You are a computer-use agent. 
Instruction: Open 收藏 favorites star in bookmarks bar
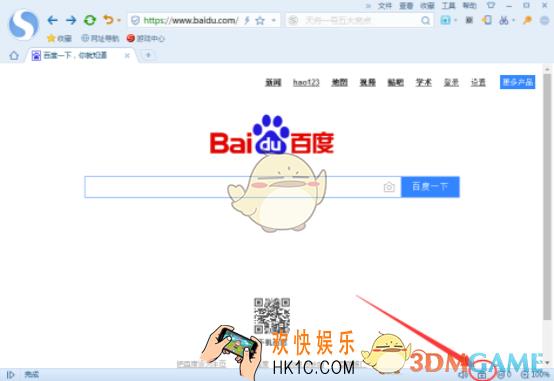pos(59,38)
